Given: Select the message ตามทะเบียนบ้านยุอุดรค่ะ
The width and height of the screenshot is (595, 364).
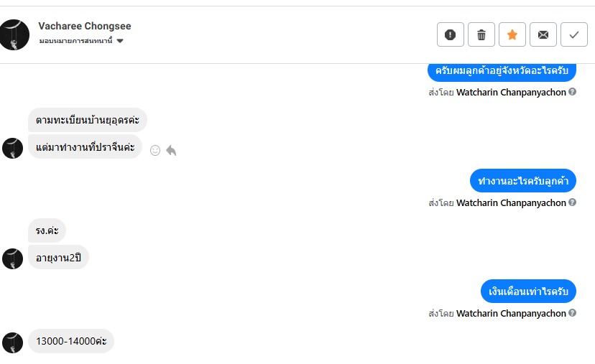Looking at the screenshot, I should coord(87,120).
